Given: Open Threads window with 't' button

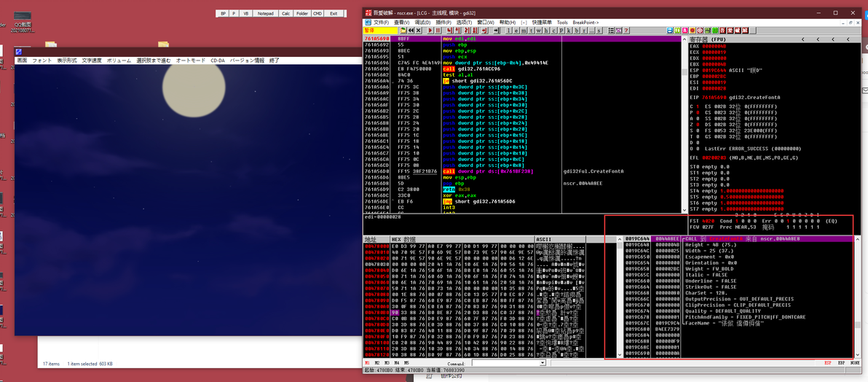Looking at the screenshot, I should tap(530, 30).
